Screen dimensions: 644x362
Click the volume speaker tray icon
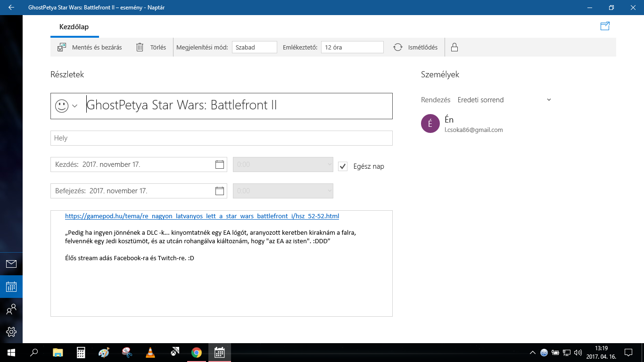tap(578, 353)
